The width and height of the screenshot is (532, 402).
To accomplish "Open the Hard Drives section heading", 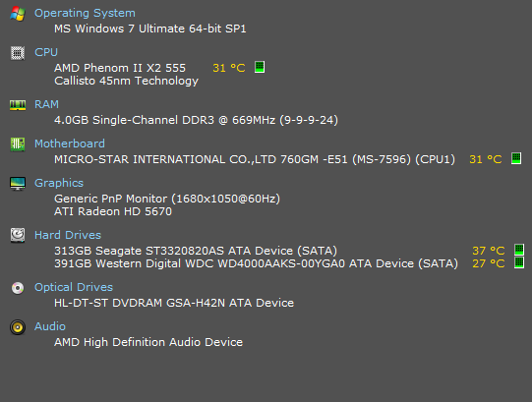I will pos(68,235).
